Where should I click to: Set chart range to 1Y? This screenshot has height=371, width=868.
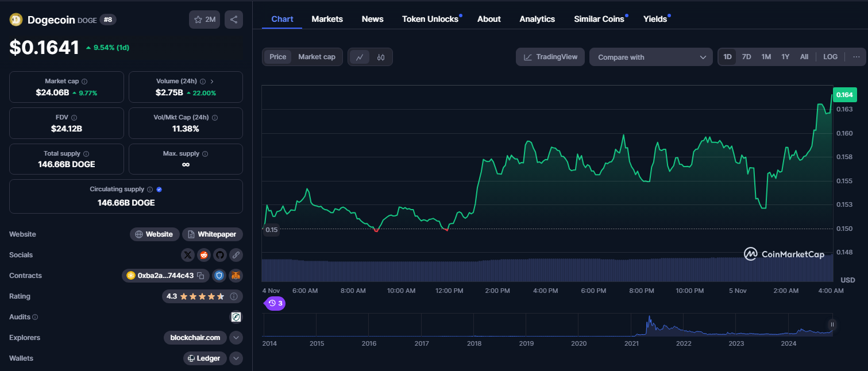click(x=785, y=57)
